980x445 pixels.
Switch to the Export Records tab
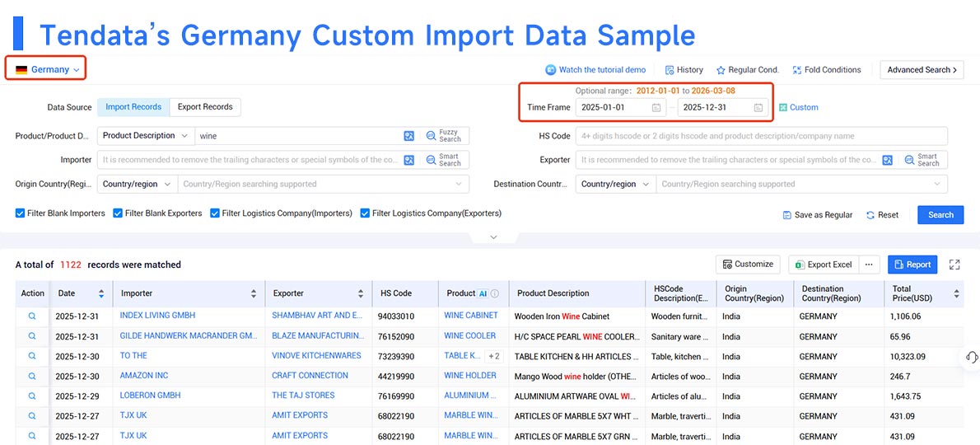205,107
